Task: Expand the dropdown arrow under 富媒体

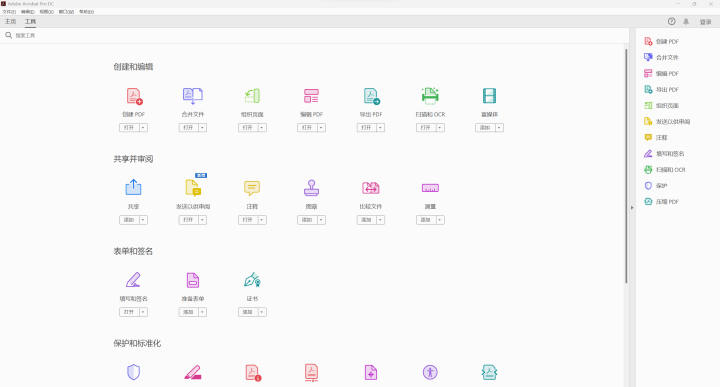Action: coord(499,128)
